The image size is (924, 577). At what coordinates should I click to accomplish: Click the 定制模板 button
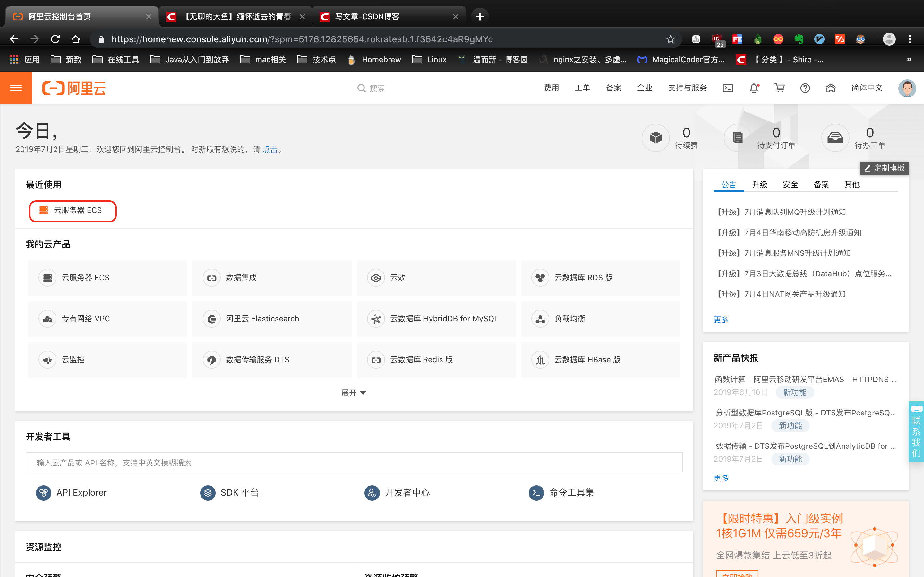[884, 168]
